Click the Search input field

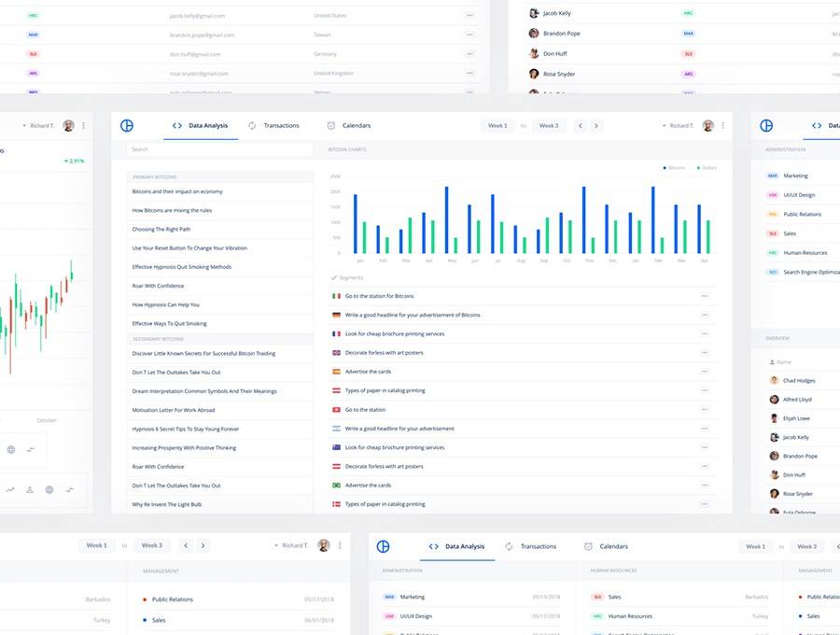tap(219, 149)
